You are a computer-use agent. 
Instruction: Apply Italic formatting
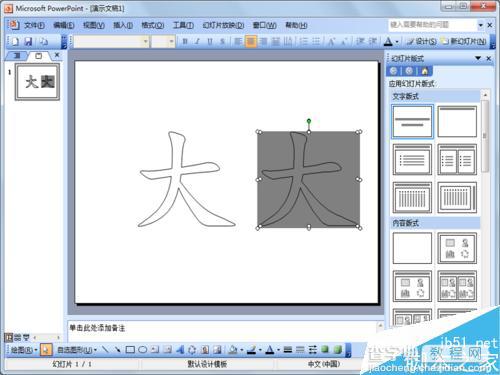pos(197,42)
